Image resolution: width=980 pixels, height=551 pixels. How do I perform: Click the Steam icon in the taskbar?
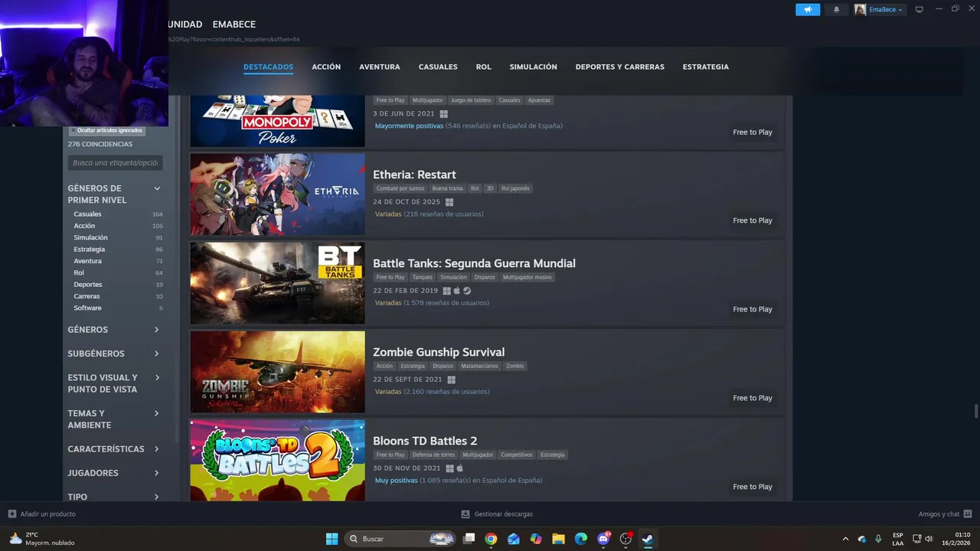pos(648,539)
